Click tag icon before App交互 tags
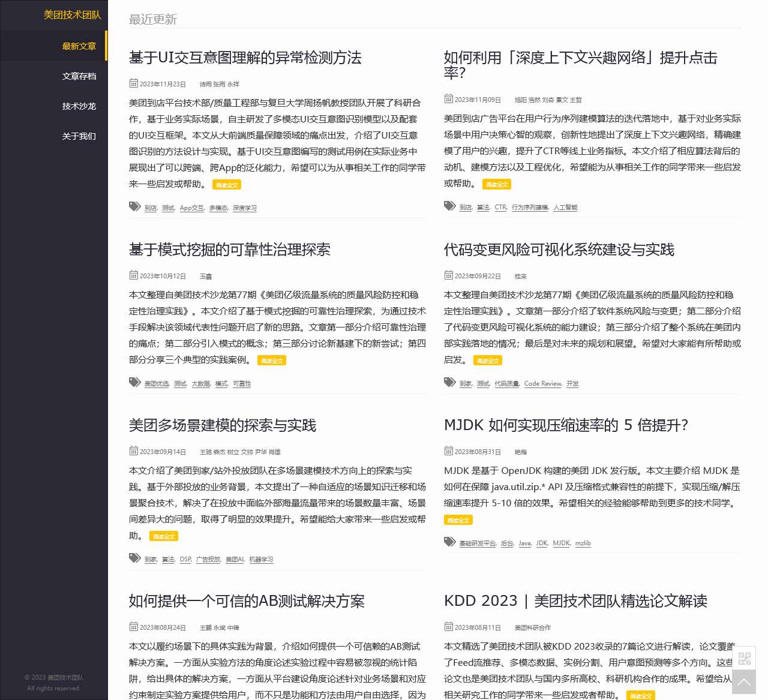 [135, 206]
